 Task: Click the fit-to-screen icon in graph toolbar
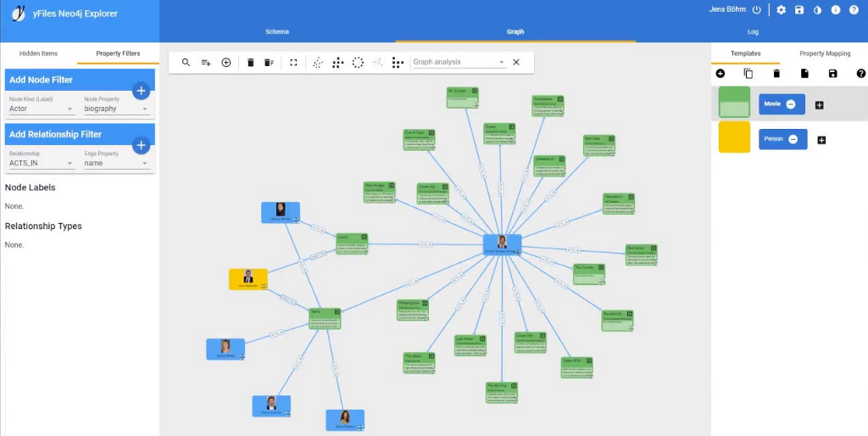[293, 63]
